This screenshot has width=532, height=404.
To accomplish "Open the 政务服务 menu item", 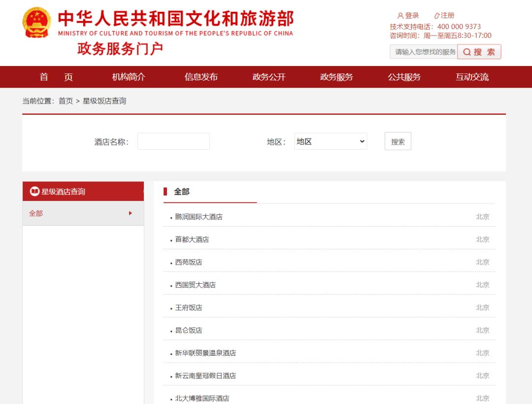I will coord(337,77).
